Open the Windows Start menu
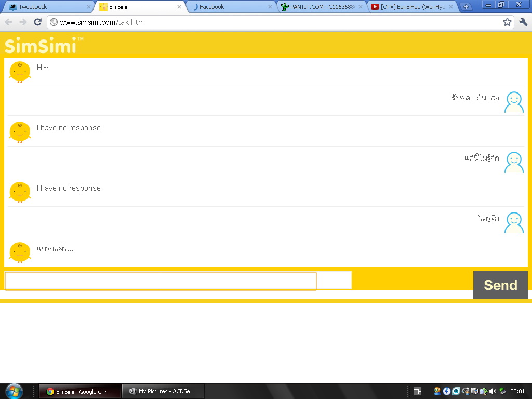532x399 pixels. point(14,391)
